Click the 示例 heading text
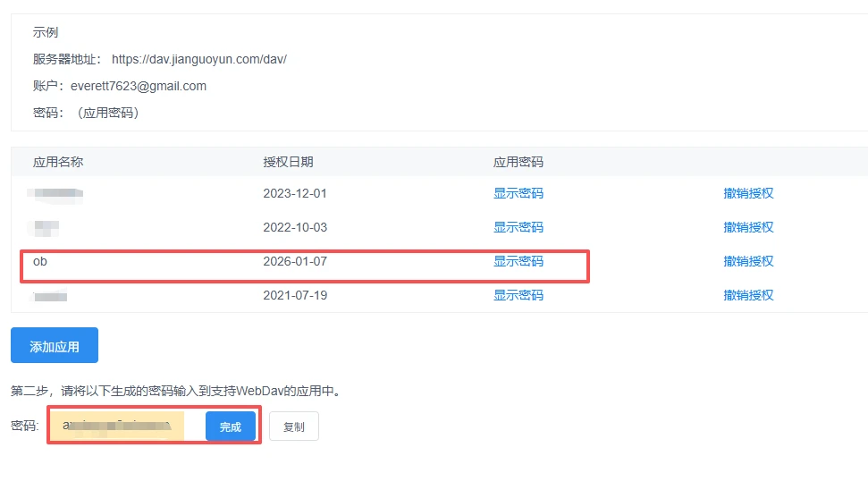The image size is (868, 490). click(46, 32)
